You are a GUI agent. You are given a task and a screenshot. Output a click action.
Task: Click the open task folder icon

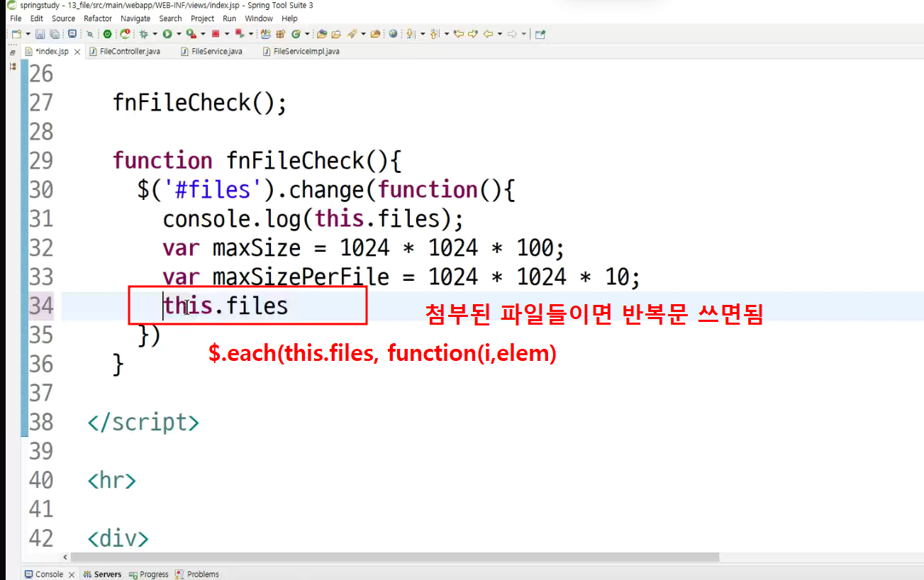pos(322,33)
